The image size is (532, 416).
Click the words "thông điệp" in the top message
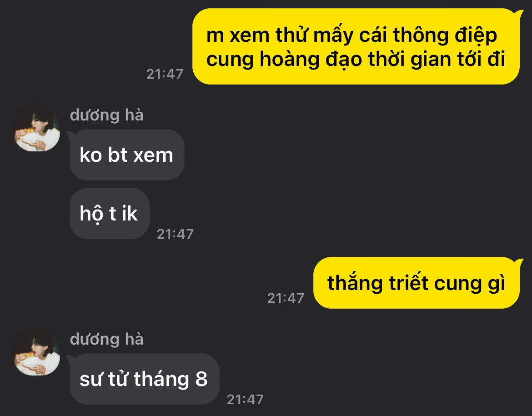(x=445, y=35)
